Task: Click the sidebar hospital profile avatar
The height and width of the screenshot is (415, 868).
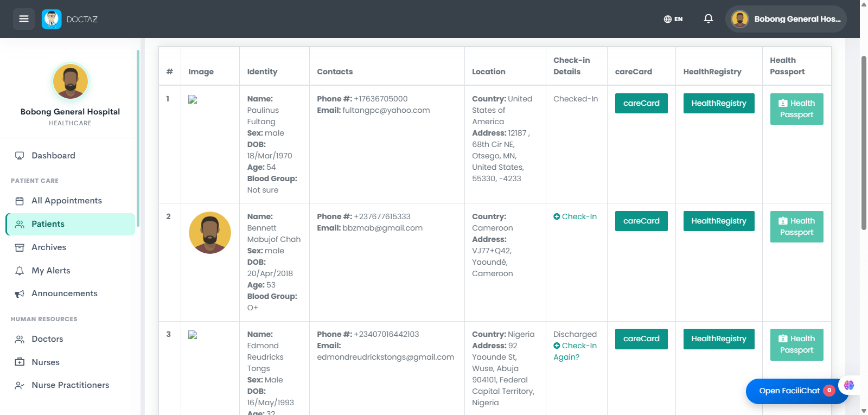Action: [71, 81]
